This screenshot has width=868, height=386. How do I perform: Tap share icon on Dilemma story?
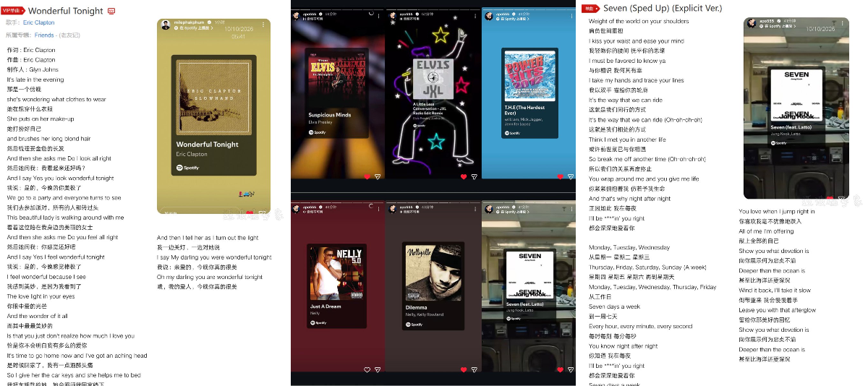(x=474, y=369)
